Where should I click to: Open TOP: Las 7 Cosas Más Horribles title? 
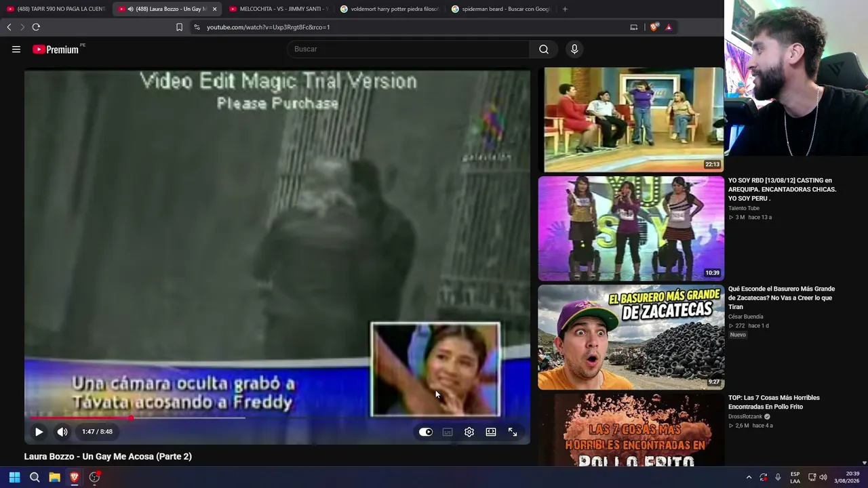click(x=774, y=402)
